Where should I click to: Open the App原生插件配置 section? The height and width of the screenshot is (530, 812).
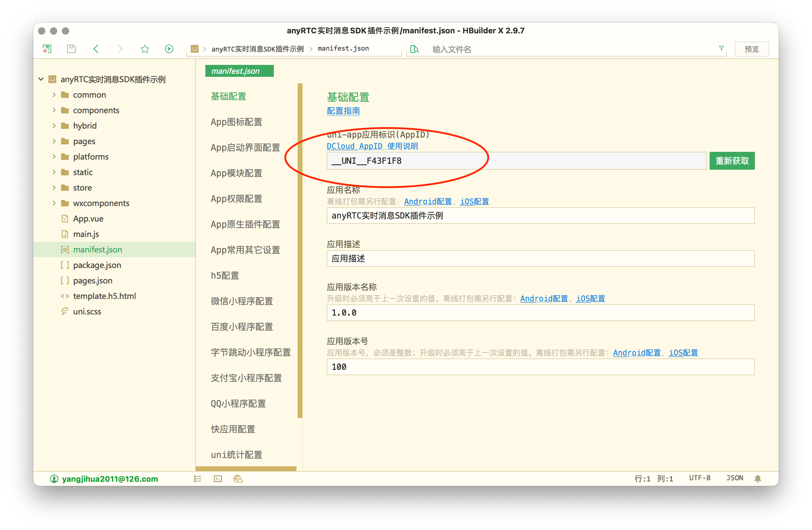click(245, 225)
